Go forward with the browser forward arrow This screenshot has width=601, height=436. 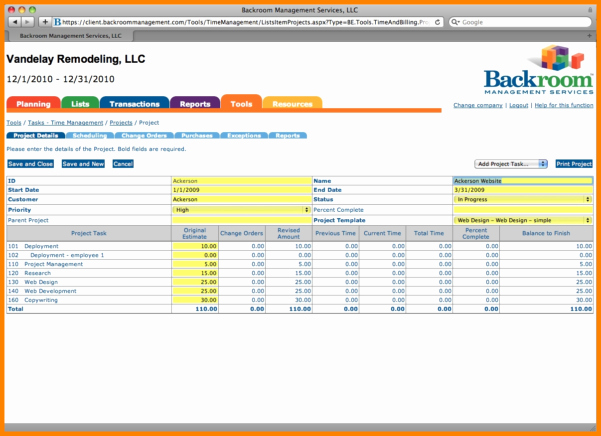coord(27,22)
